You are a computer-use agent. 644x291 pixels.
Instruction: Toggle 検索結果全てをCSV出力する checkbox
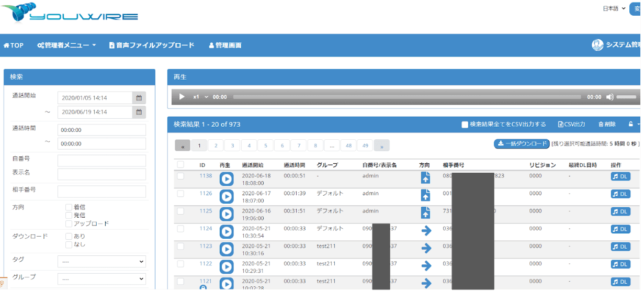pyautogui.click(x=465, y=125)
